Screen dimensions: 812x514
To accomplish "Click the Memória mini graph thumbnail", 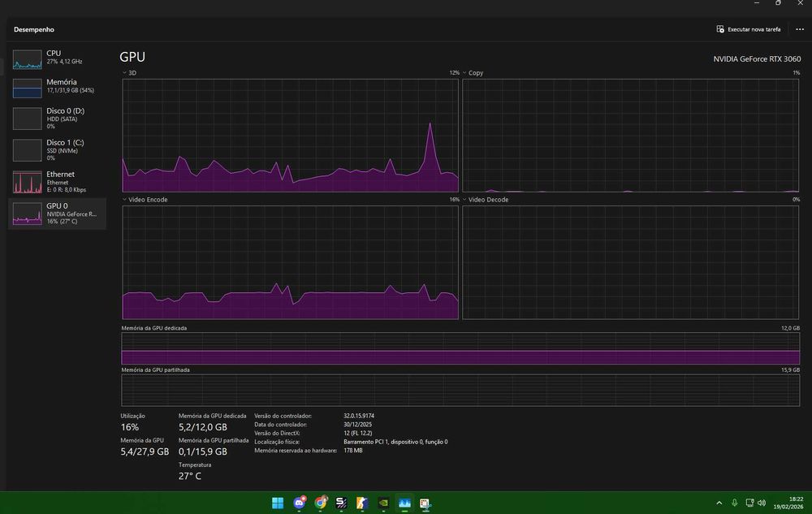I will click(28, 88).
